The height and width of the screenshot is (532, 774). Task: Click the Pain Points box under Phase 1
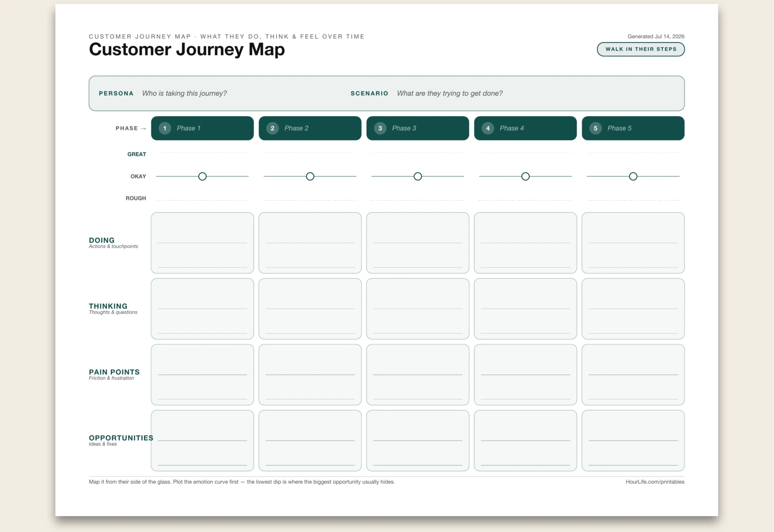pyautogui.click(x=202, y=375)
